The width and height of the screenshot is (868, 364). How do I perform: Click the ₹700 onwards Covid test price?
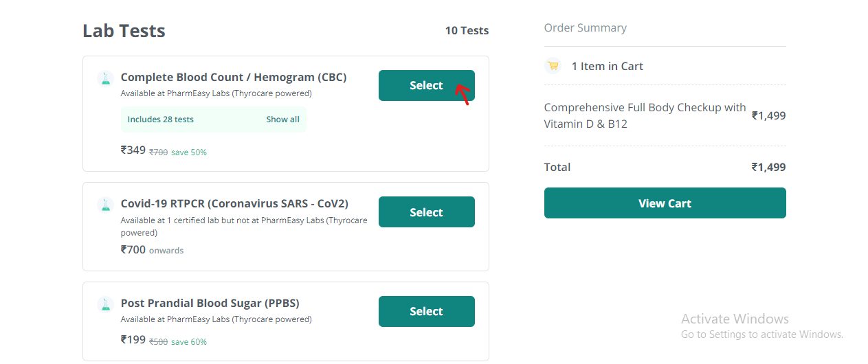click(x=152, y=250)
